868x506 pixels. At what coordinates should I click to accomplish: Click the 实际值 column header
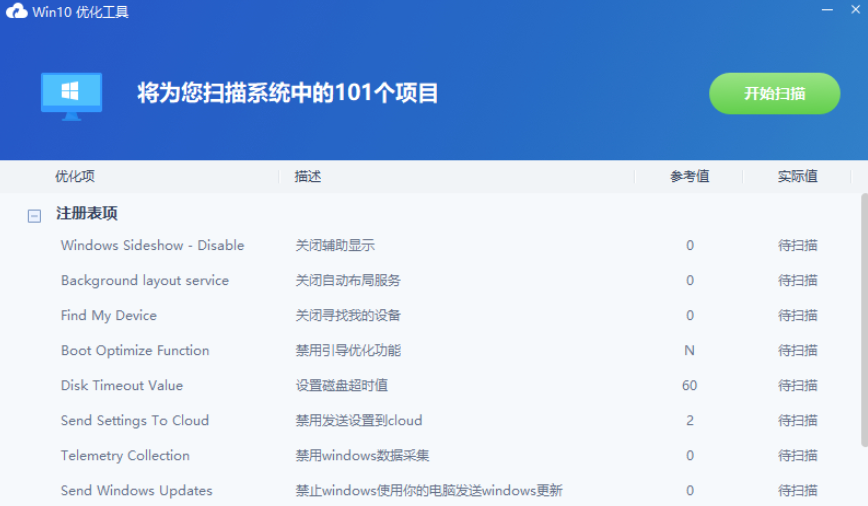click(x=798, y=177)
